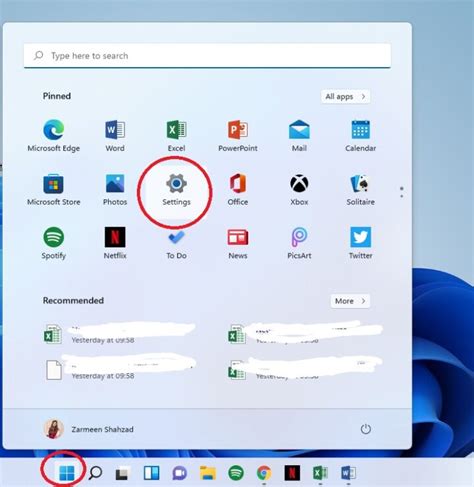Go to next pinned page dots
474x487 pixels.
point(402,192)
